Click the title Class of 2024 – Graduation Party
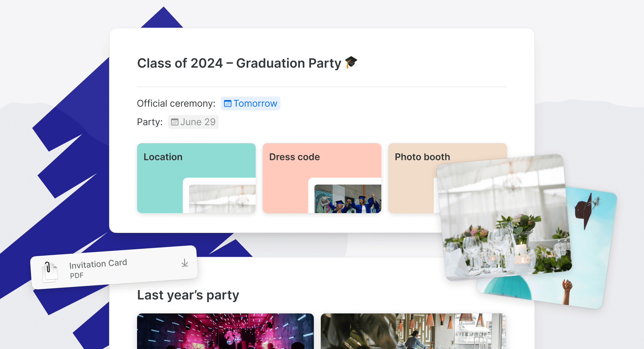The width and height of the screenshot is (644, 349). (x=239, y=63)
